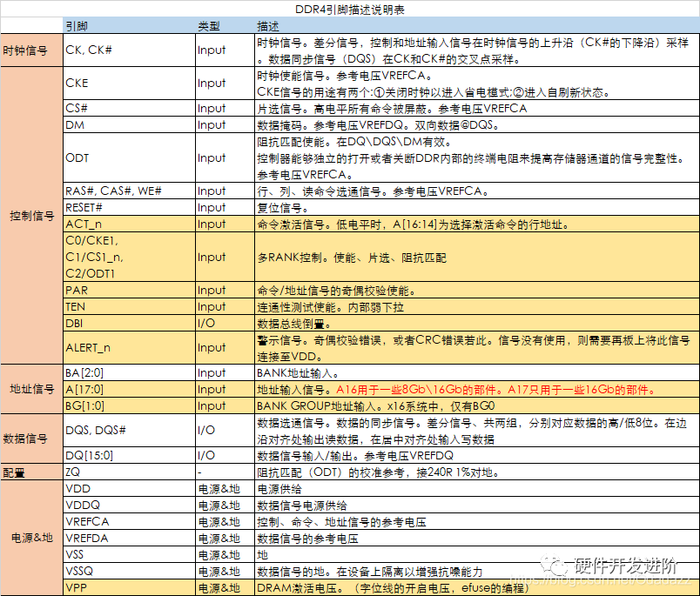Select the pin cell 'ACT_n'
Image resolution: width=700 pixels, height=596 pixels.
[130, 224]
